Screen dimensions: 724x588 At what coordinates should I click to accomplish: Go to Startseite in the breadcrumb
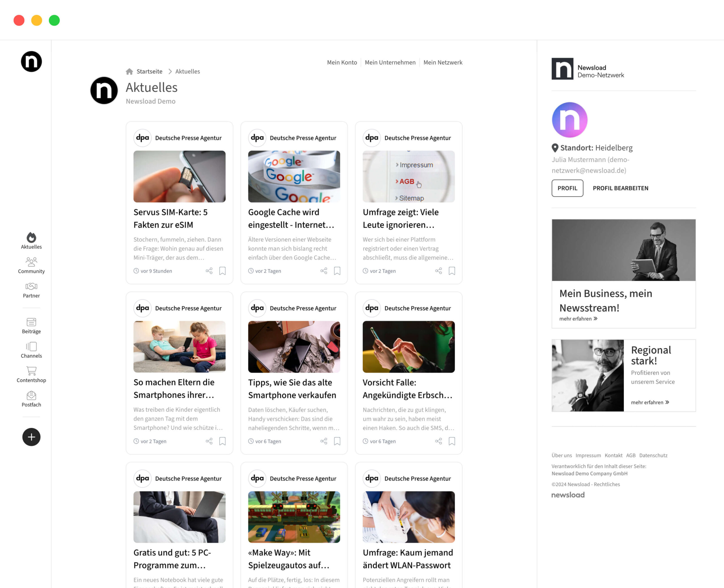coord(149,72)
